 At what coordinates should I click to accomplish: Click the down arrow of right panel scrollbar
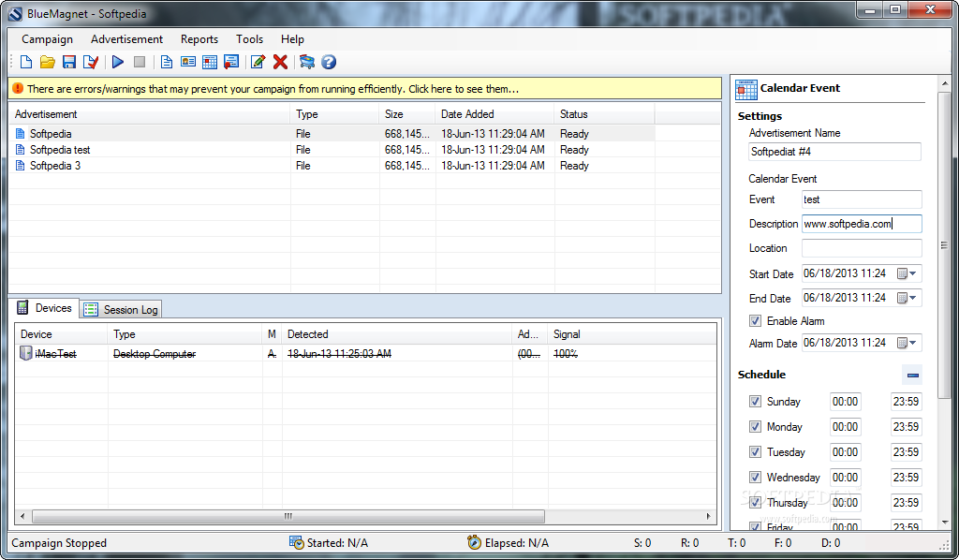click(x=946, y=523)
